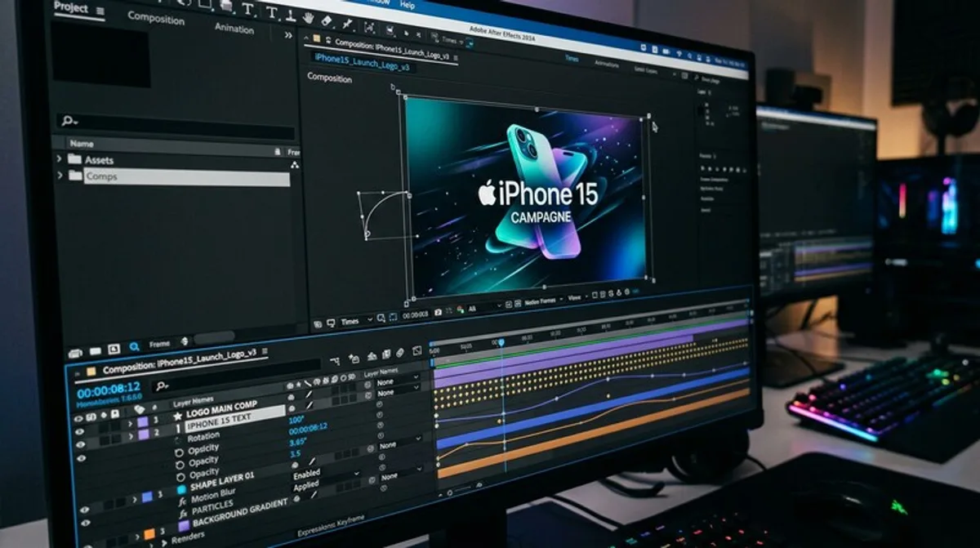The image size is (980, 548).
Task: Click the Frame button above the timeline
Action: [x=159, y=344]
